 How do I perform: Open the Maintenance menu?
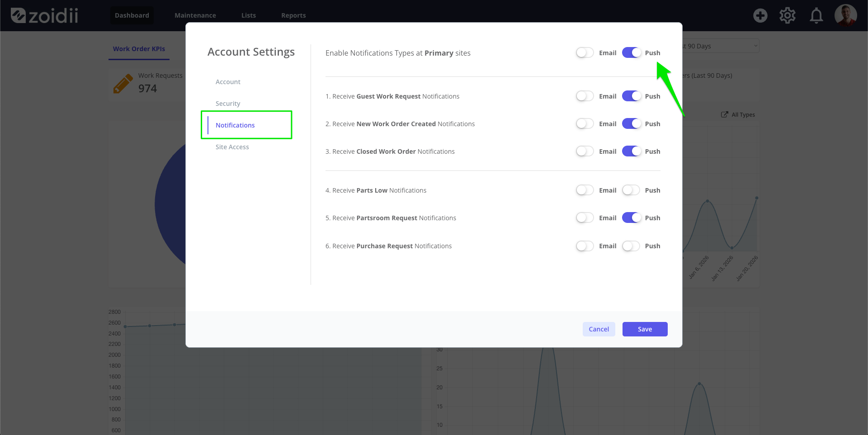195,15
